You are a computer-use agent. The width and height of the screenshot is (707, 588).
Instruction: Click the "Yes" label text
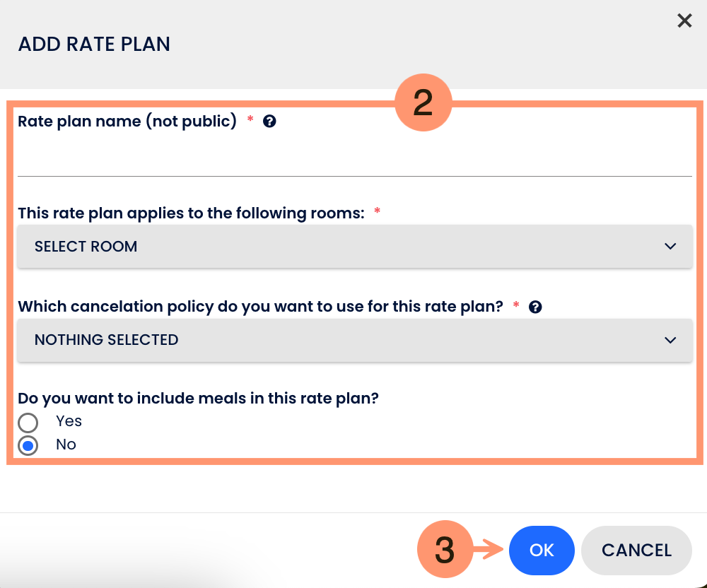tap(69, 421)
